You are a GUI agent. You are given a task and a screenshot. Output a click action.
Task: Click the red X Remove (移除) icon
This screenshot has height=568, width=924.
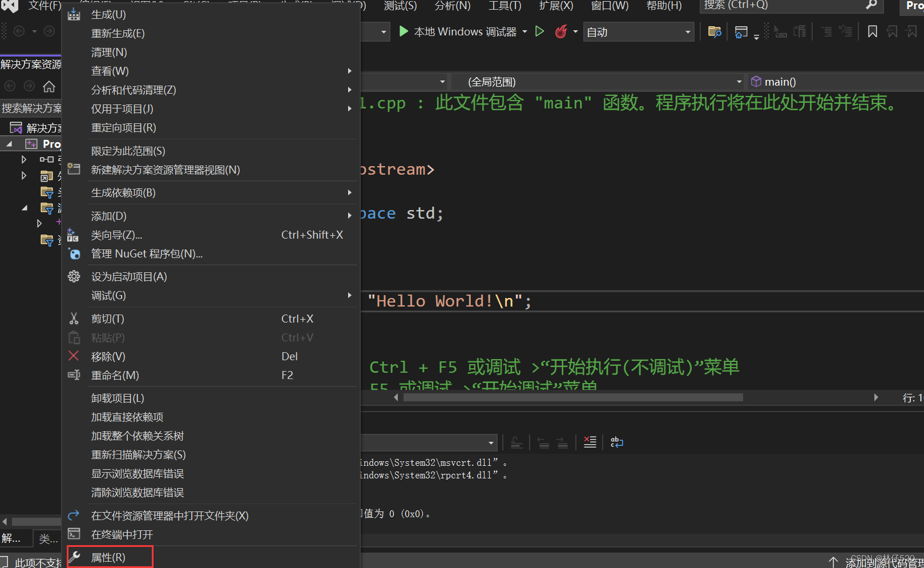click(x=74, y=356)
